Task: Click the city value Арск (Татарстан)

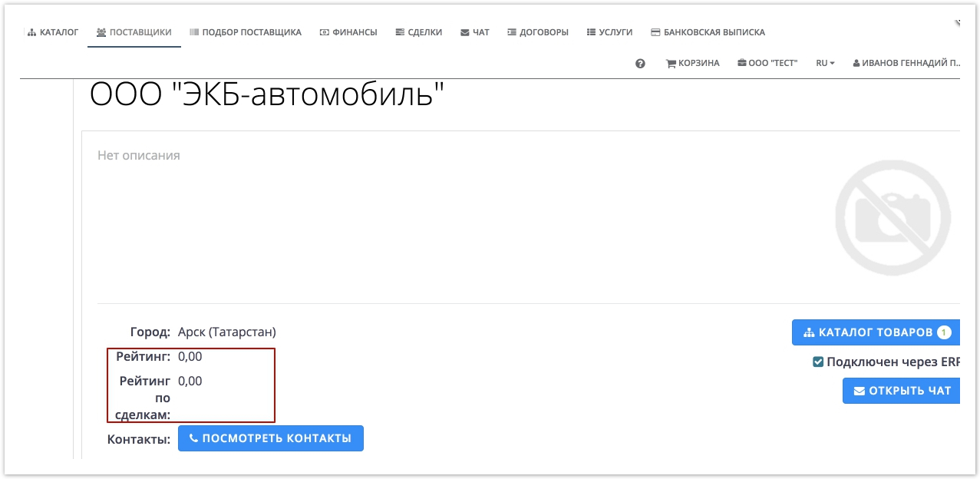Action: point(227,332)
